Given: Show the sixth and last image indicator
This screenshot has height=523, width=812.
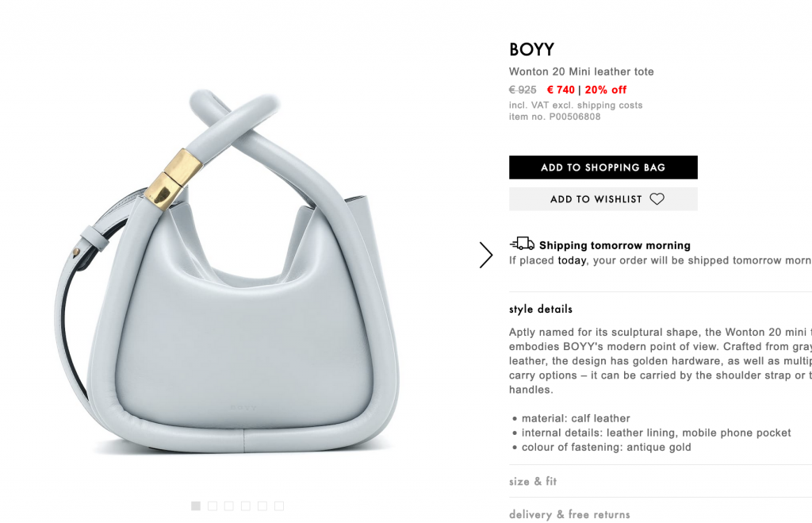Looking at the screenshot, I should [279, 506].
